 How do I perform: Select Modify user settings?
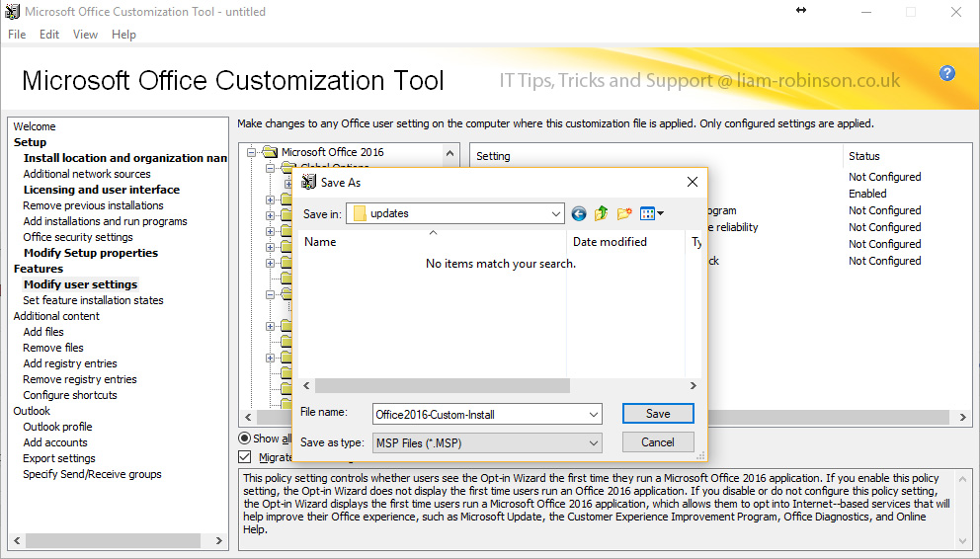point(80,284)
